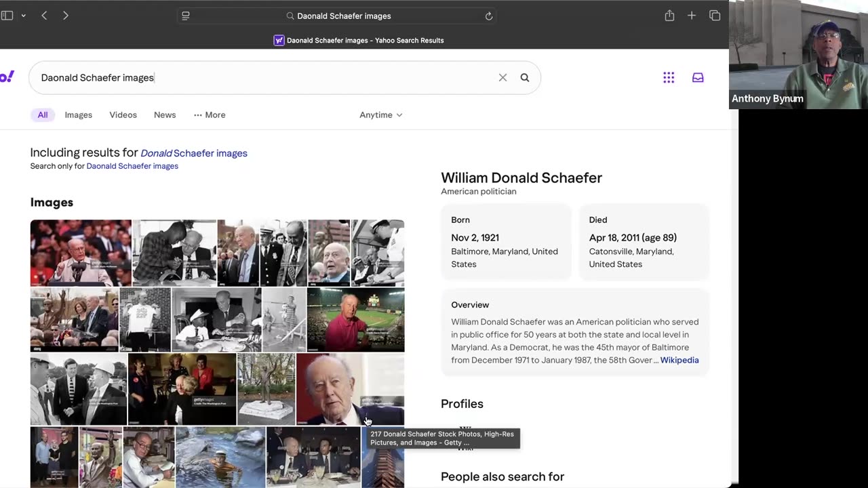Click the William Donald Schaefer heading
This screenshot has width=868, height=488.
521,178
